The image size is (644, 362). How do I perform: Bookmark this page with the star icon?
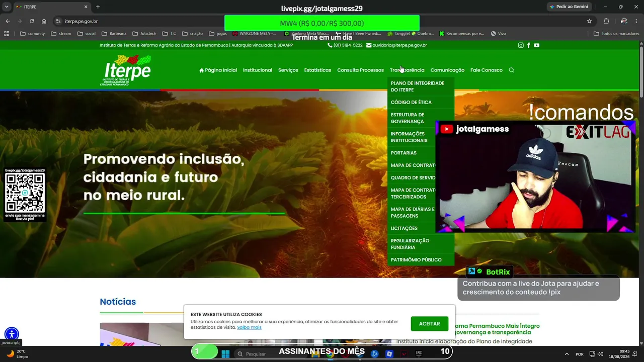tap(589, 21)
